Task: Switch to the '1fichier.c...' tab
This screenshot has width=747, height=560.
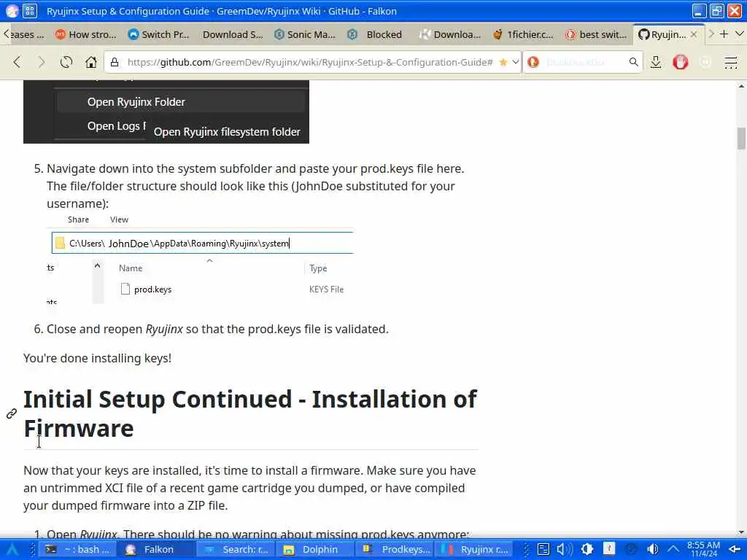Action: [523, 34]
